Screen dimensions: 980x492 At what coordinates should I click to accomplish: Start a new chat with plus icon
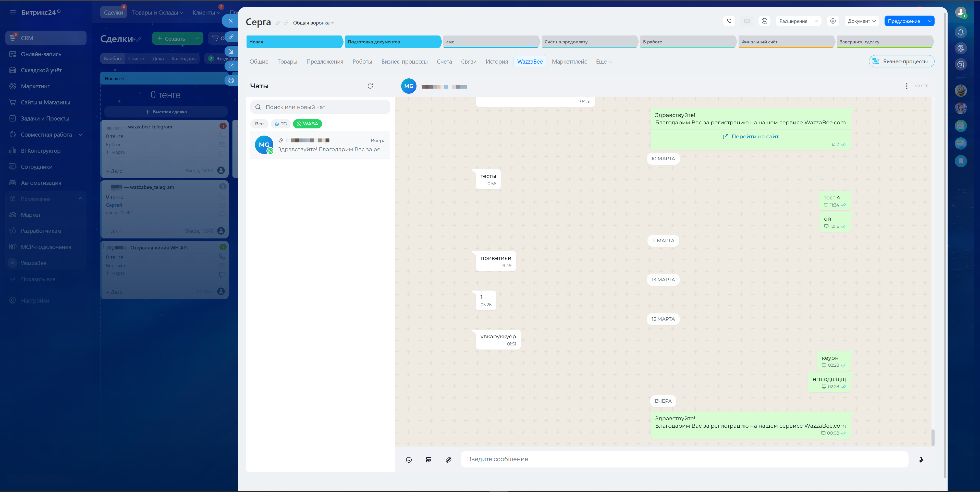(384, 86)
